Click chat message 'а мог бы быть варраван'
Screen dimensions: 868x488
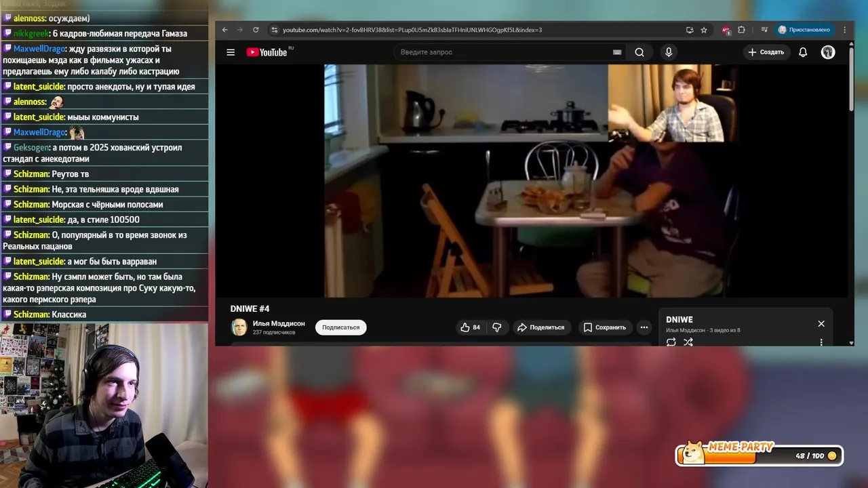[x=112, y=262]
